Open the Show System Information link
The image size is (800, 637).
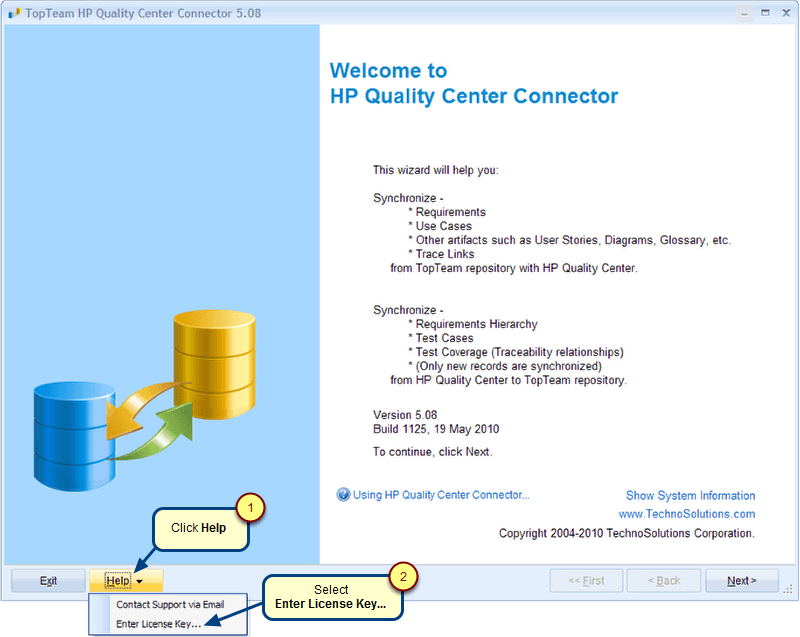690,496
